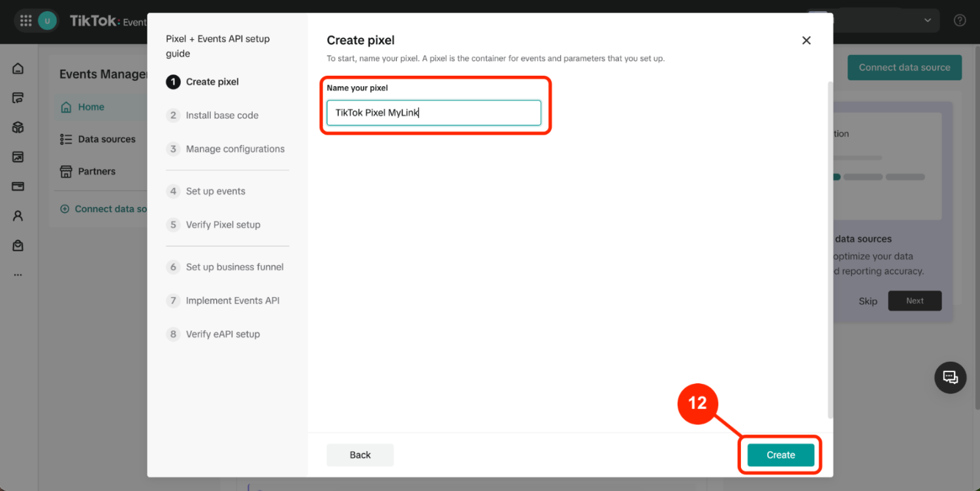The height and width of the screenshot is (491, 980).
Task: Click the TikTok logo in the header
Action: (x=93, y=21)
